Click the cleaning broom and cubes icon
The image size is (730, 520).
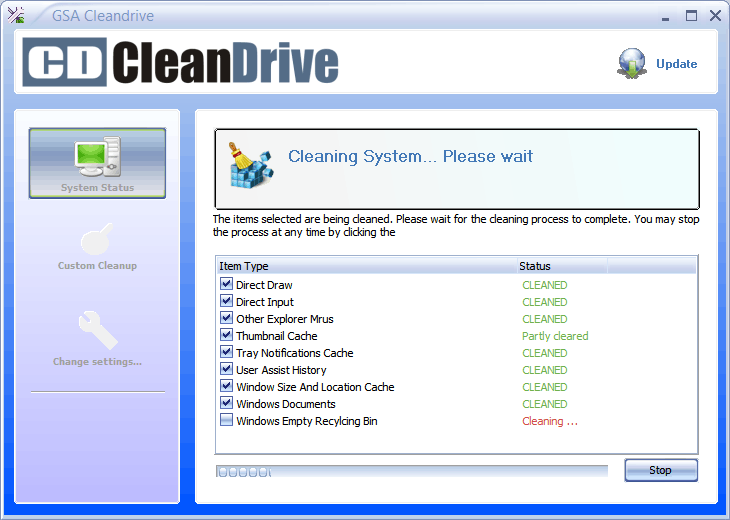(x=251, y=165)
